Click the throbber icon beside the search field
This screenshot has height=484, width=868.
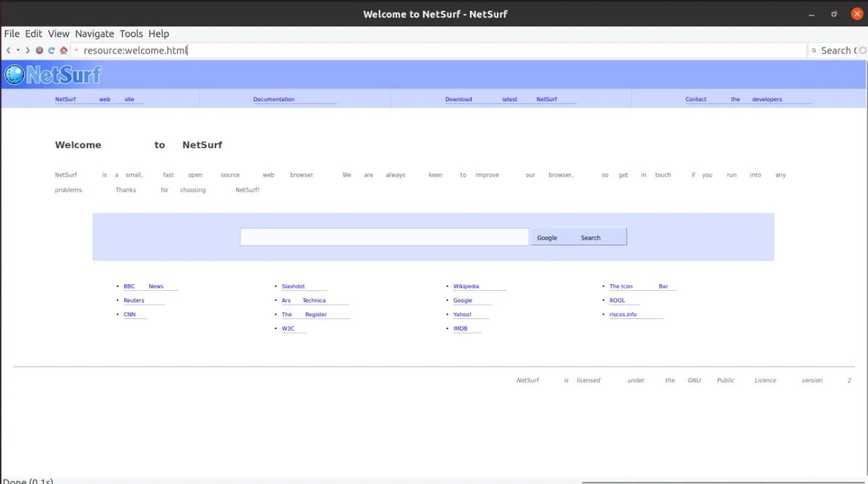[862, 51]
